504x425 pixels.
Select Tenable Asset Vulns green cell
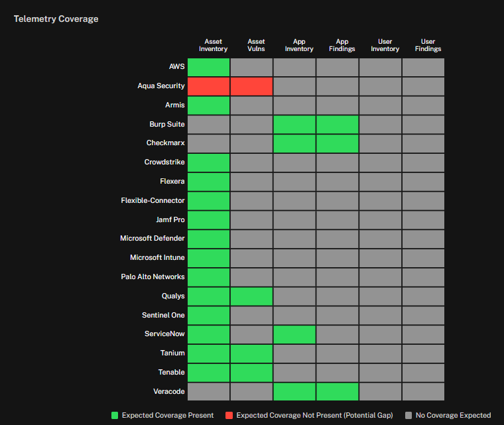251,373
